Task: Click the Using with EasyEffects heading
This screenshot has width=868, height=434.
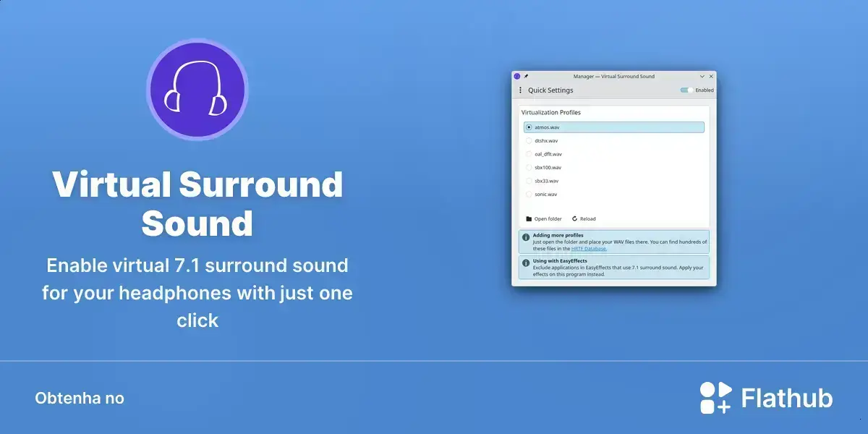Action: click(560, 260)
